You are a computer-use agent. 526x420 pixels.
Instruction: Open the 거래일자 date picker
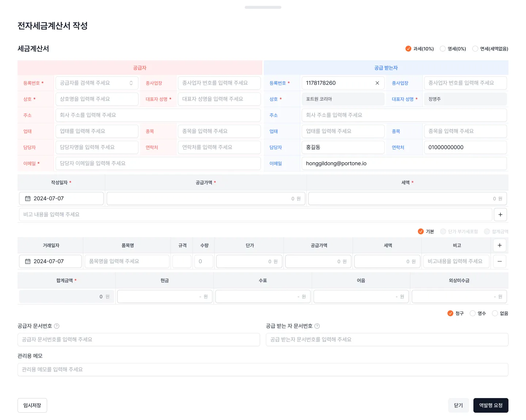coord(50,261)
